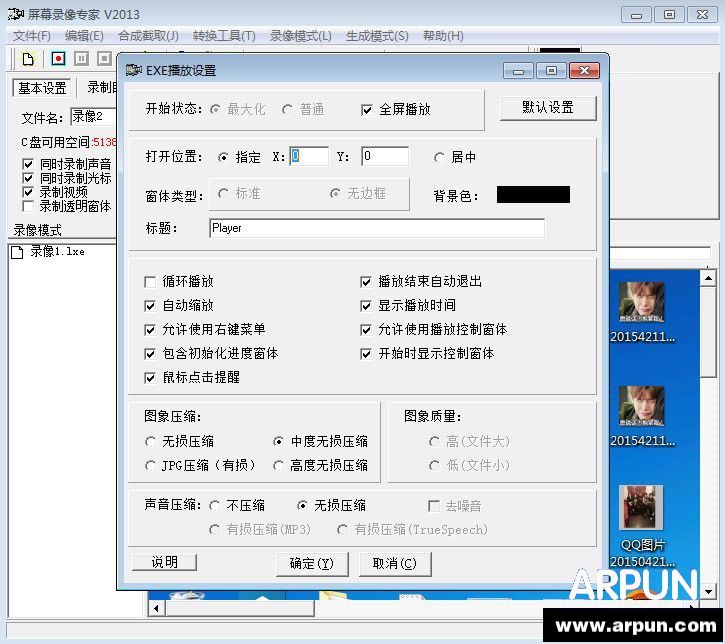Switch to the 基本设置 tab
725x644 pixels.
pos(43,88)
